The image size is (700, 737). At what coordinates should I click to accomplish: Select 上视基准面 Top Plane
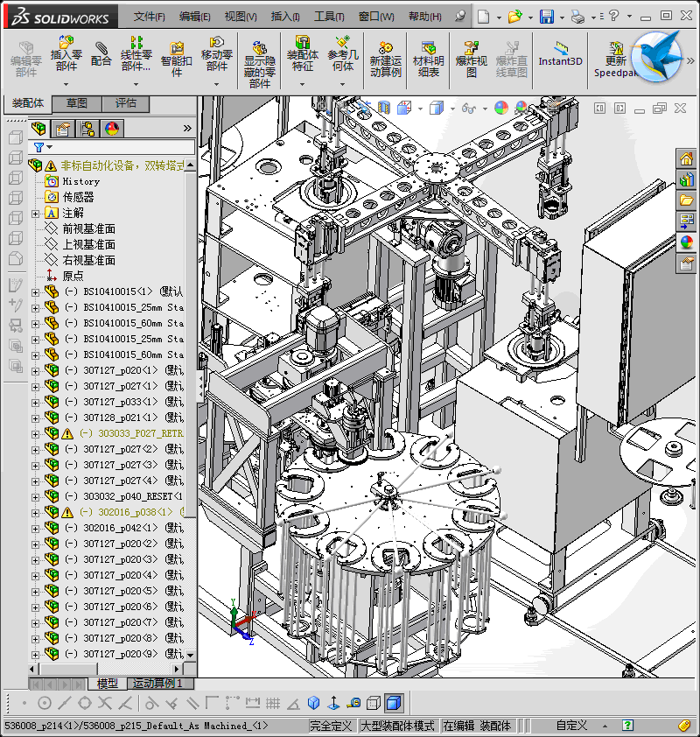point(88,244)
